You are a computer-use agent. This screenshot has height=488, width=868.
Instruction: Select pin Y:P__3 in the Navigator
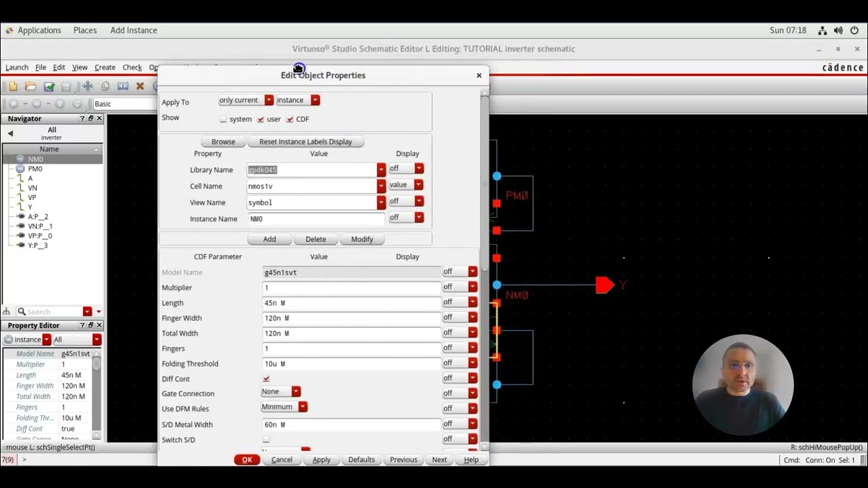point(37,245)
